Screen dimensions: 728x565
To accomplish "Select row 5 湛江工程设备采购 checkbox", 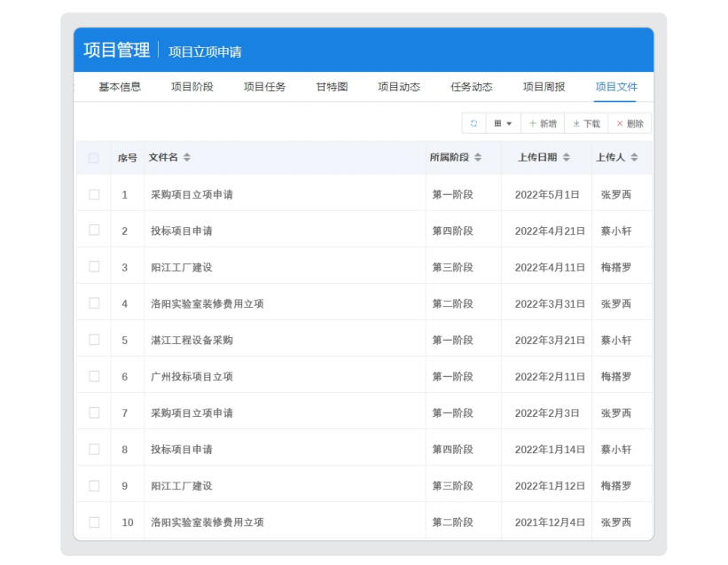I will 94,340.
